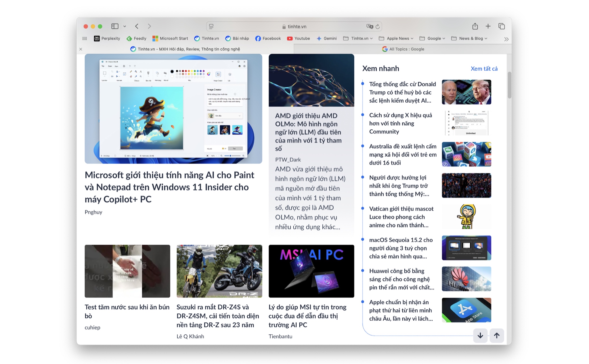Open Lý do giúp MSI tự tin article
This screenshot has height=364, width=589.
[307, 316]
